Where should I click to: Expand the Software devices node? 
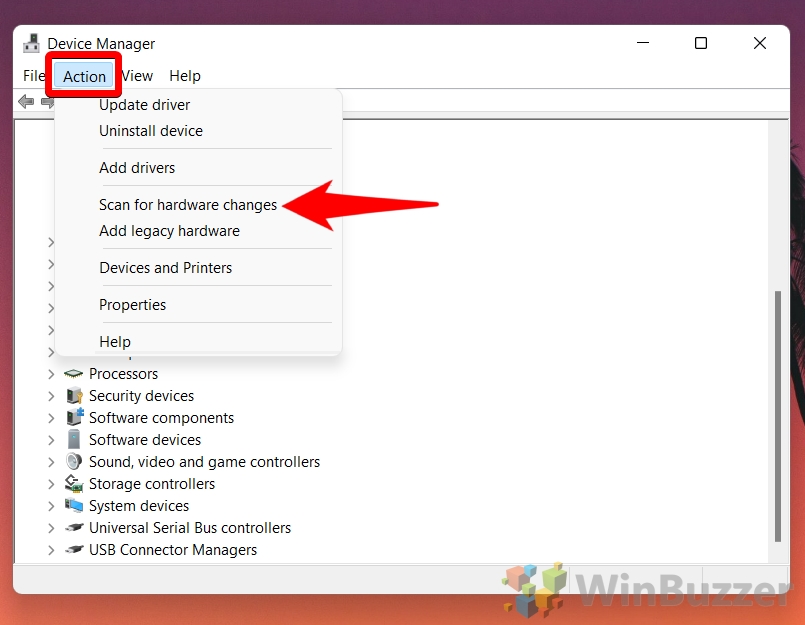click(x=51, y=440)
